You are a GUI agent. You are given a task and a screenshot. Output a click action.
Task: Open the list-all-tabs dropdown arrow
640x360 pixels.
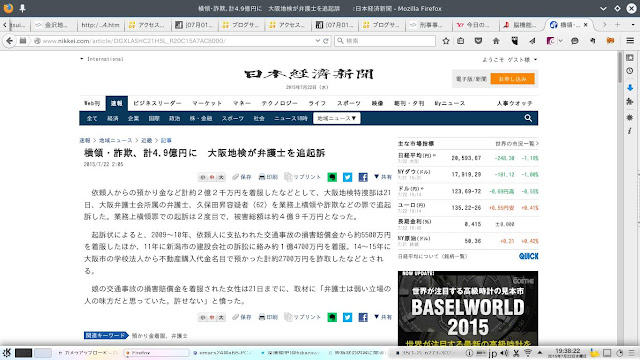[633, 25]
